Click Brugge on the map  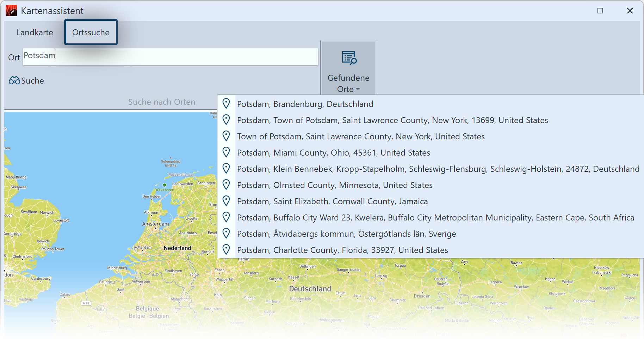tap(105, 282)
